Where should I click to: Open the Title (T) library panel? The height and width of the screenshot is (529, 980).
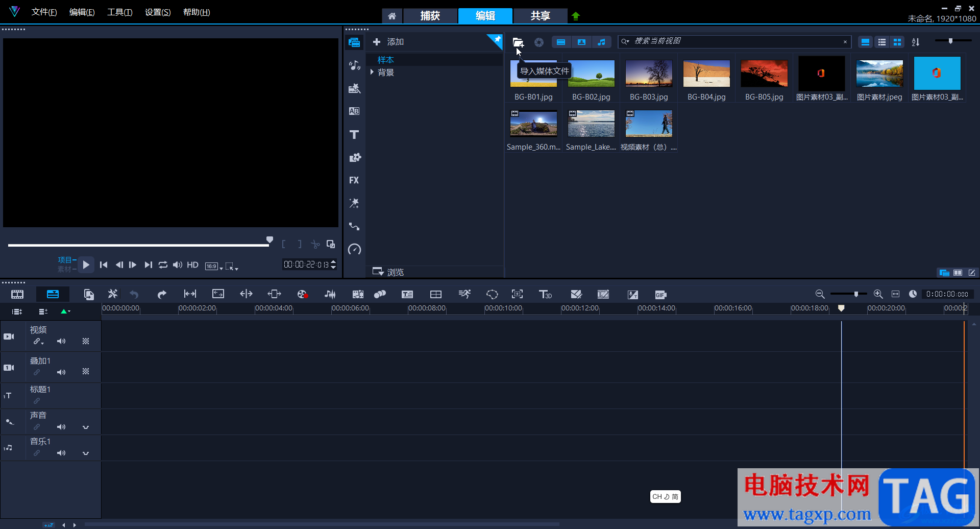click(354, 134)
